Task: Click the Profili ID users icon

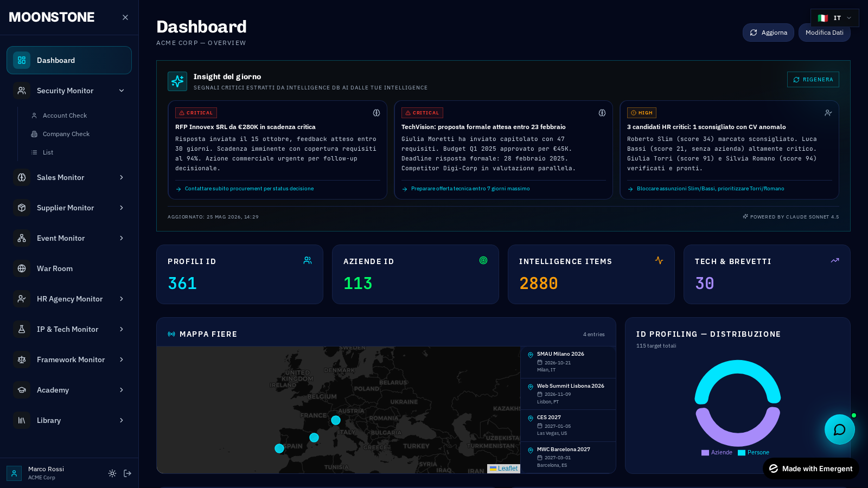Action: pyautogui.click(x=308, y=260)
